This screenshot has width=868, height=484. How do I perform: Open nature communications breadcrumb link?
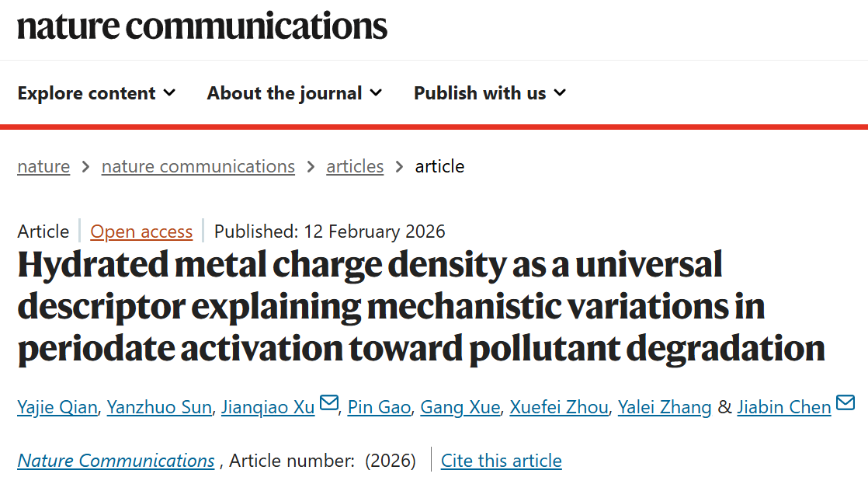[x=198, y=166]
